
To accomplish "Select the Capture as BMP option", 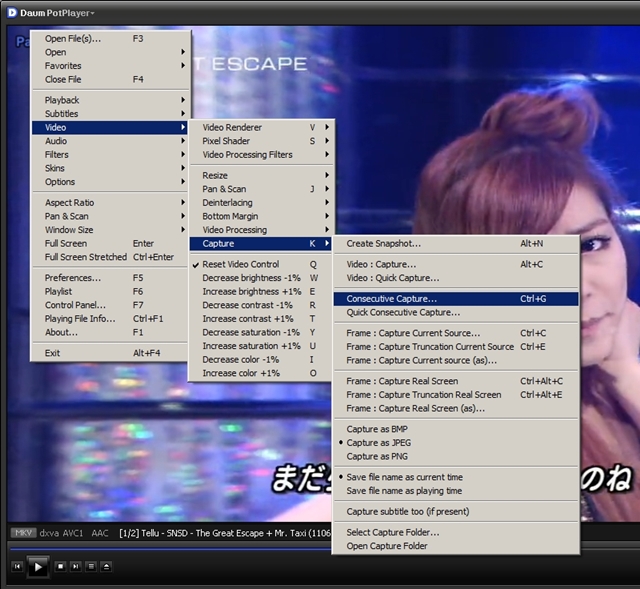I will point(376,428).
